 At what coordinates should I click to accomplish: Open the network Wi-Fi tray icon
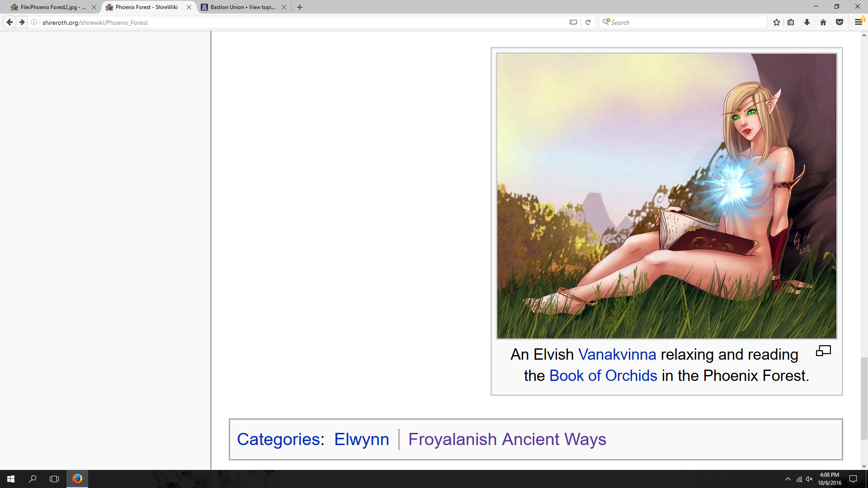pos(799,479)
